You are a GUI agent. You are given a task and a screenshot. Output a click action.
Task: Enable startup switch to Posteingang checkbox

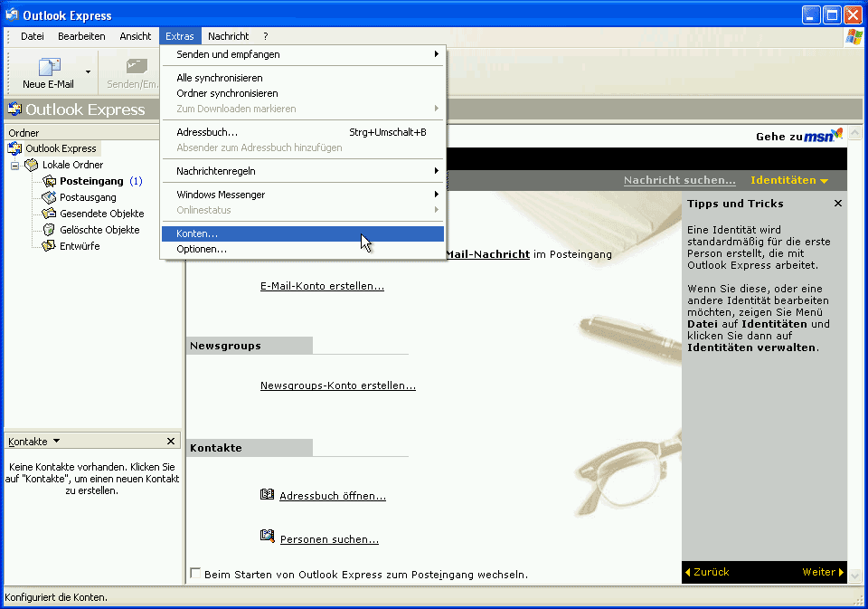(194, 573)
